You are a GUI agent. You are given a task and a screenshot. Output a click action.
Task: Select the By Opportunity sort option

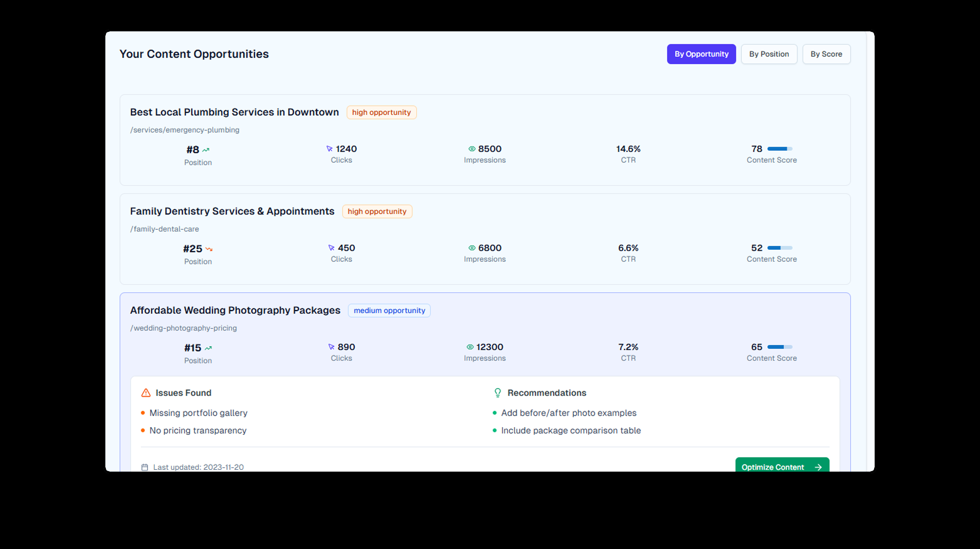(x=701, y=54)
